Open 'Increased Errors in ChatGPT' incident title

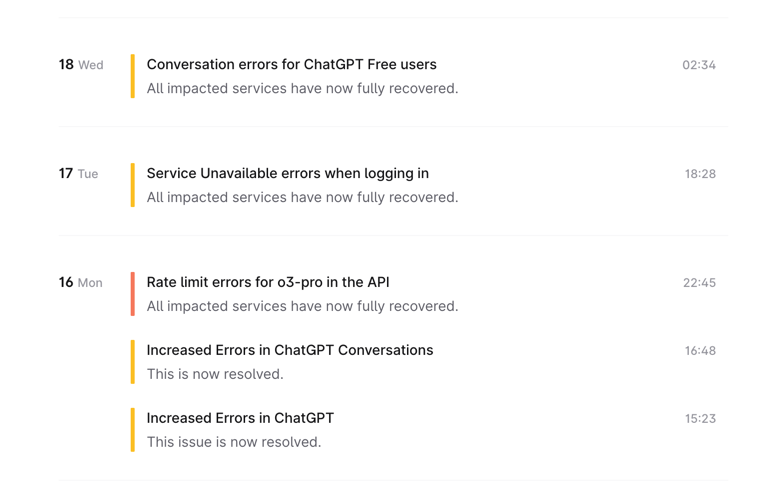pyautogui.click(x=240, y=418)
